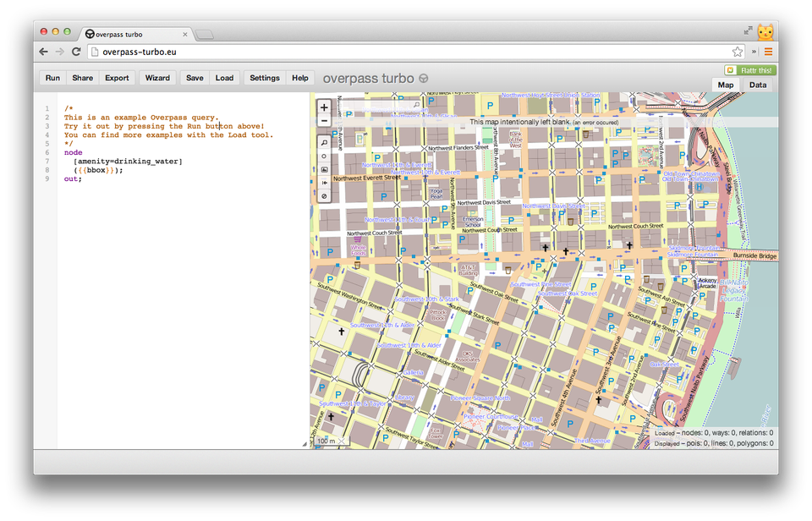This screenshot has width=812, height=521.
Task: Open the Export dialog
Action: (117, 78)
